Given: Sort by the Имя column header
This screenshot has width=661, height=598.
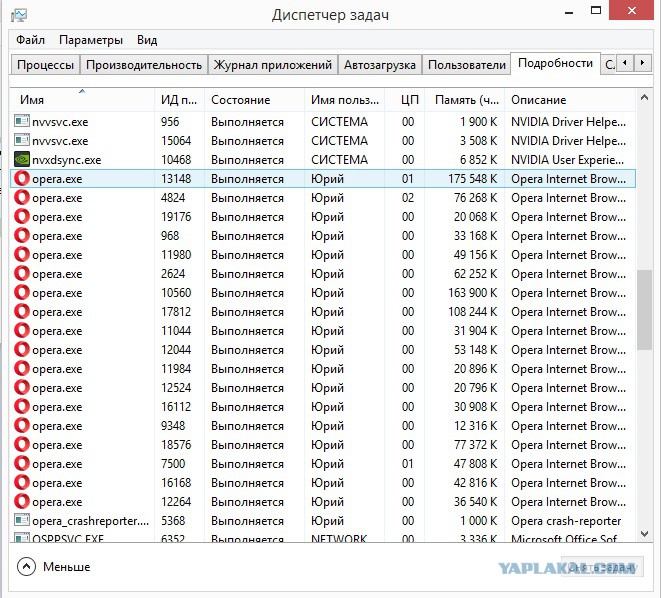Looking at the screenshot, I should [82, 100].
